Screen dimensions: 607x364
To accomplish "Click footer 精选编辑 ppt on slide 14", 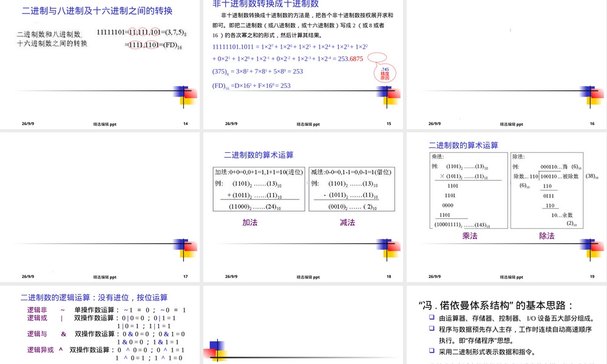I will click(x=104, y=124).
